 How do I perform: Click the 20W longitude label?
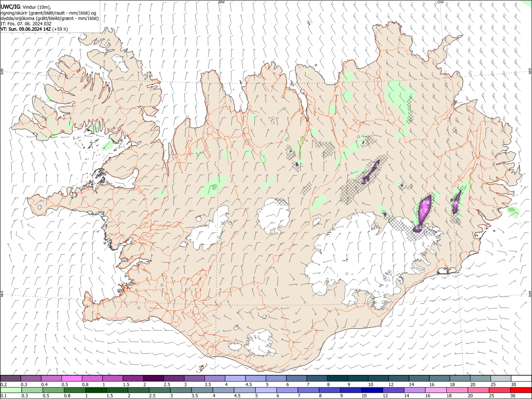pyautogui.click(x=221, y=2)
